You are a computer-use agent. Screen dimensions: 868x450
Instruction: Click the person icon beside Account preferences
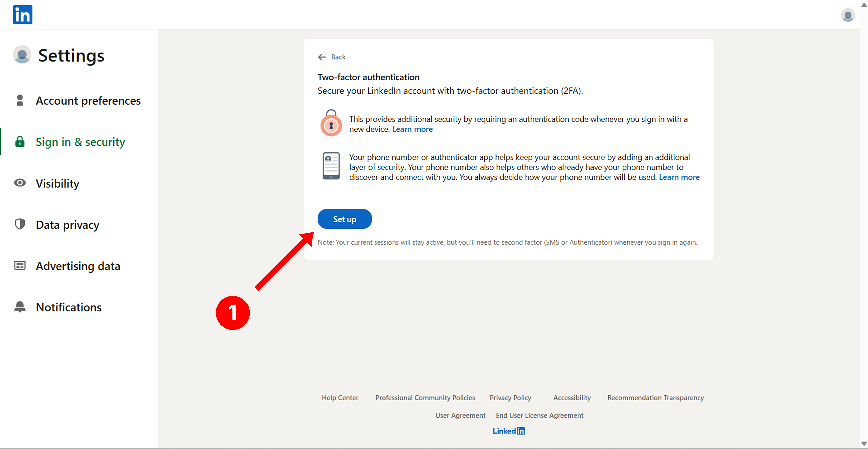pos(20,100)
